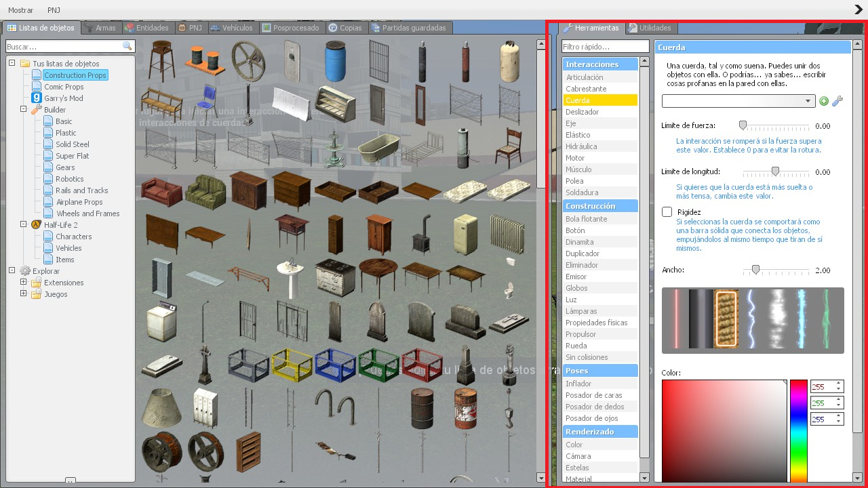Viewport: 868px width, 488px height.
Task: Select the blue lightning rope material
Action: click(751, 319)
